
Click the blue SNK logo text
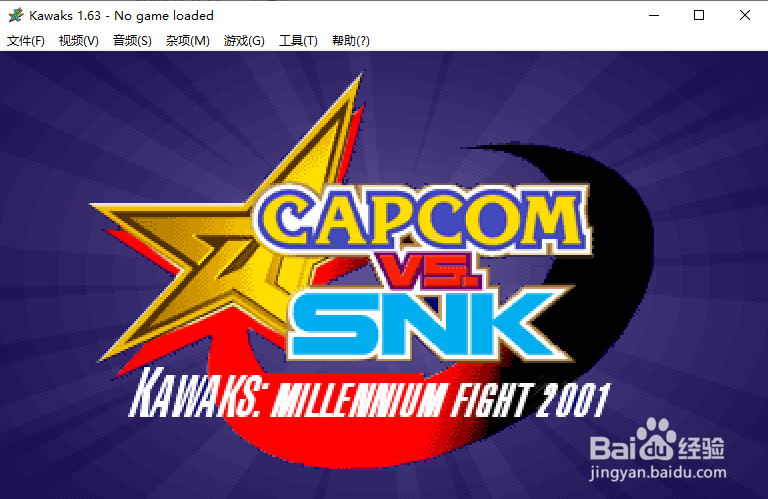click(428, 323)
